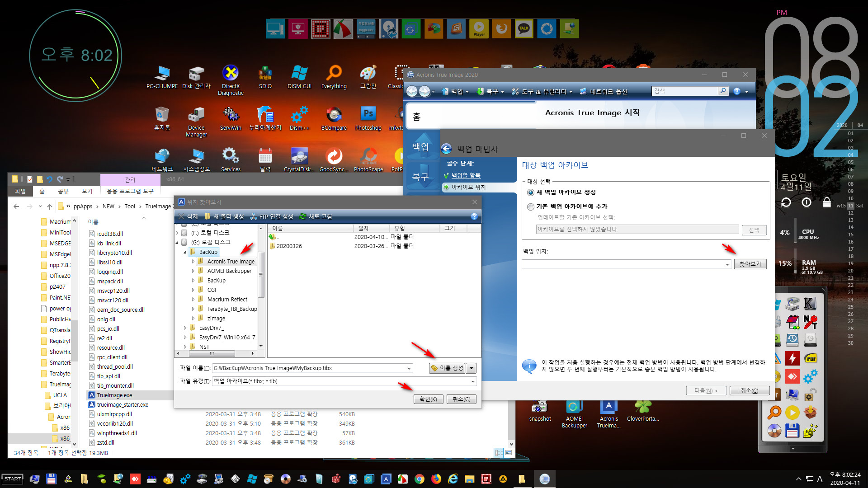Open CloverPorta desktop shortcut

(643, 411)
